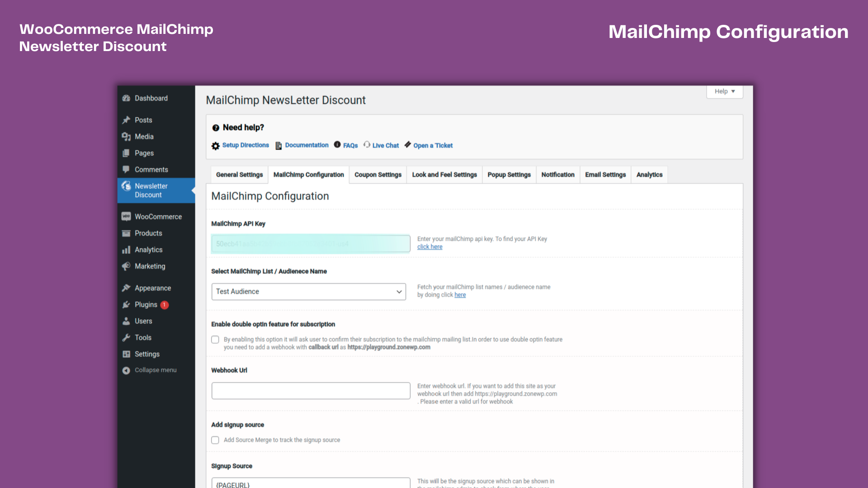The width and height of the screenshot is (868, 488).
Task: Click the Setup Directions gear icon
Action: [x=216, y=146]
